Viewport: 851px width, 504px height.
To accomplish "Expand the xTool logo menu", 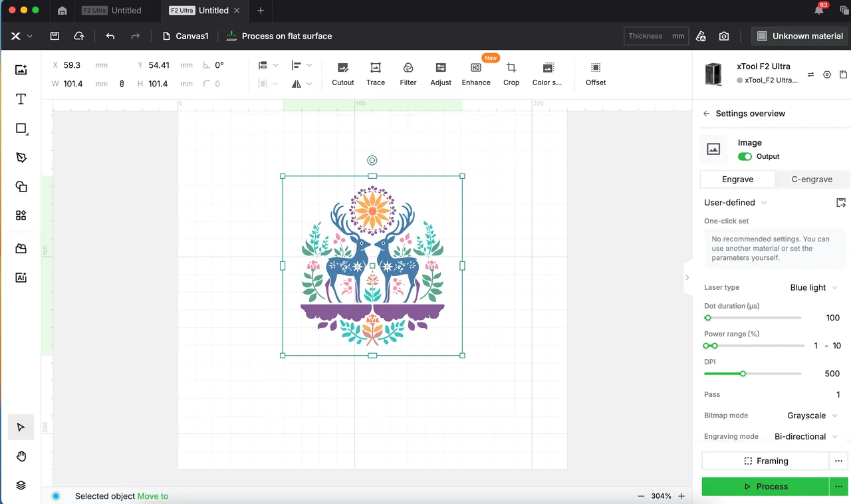I will [21, 36].
